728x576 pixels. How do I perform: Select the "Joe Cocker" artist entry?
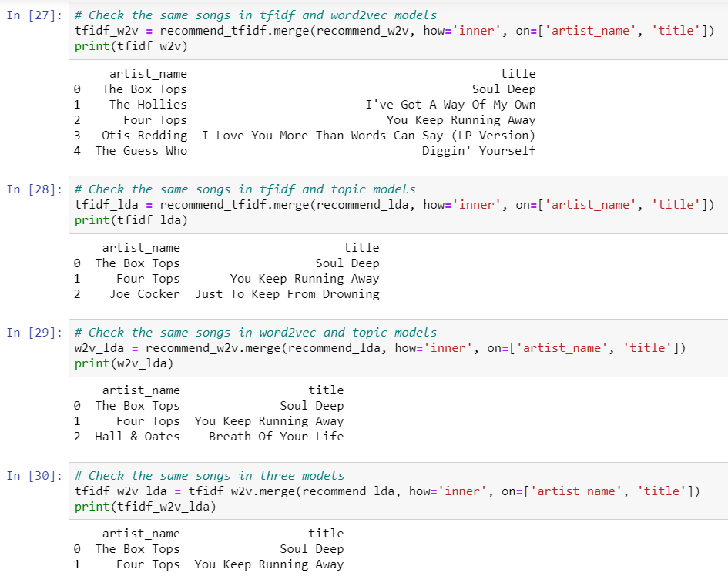(x=144, y=294)
